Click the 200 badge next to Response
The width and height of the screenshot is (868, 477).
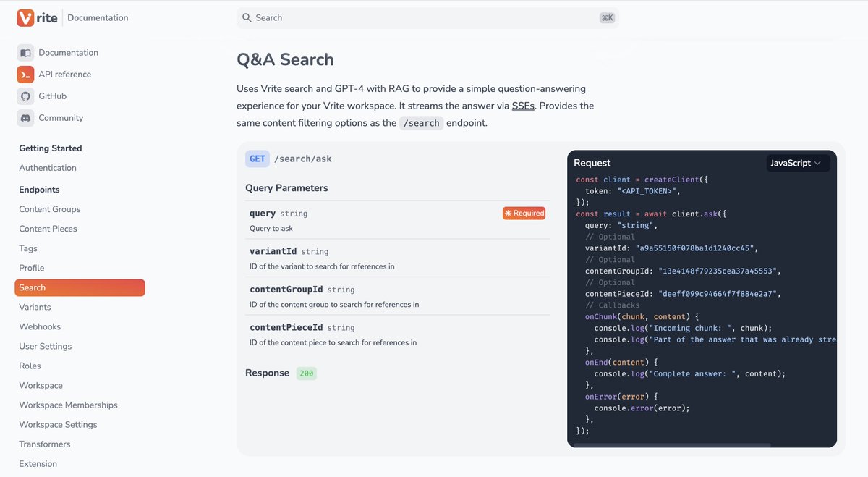[x=306, y=373]
